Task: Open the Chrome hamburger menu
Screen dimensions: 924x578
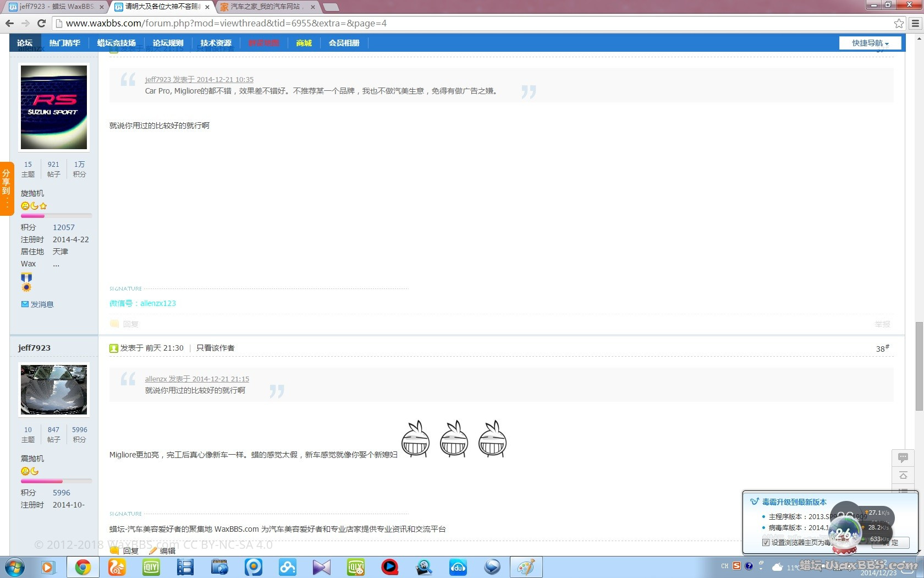Action: click(915, 23)
